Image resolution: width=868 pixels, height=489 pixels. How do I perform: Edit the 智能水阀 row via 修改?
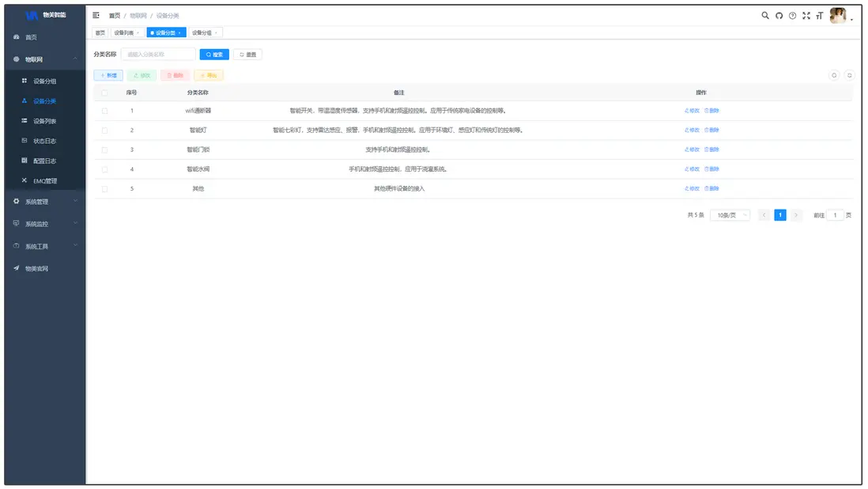click(692, 169)
